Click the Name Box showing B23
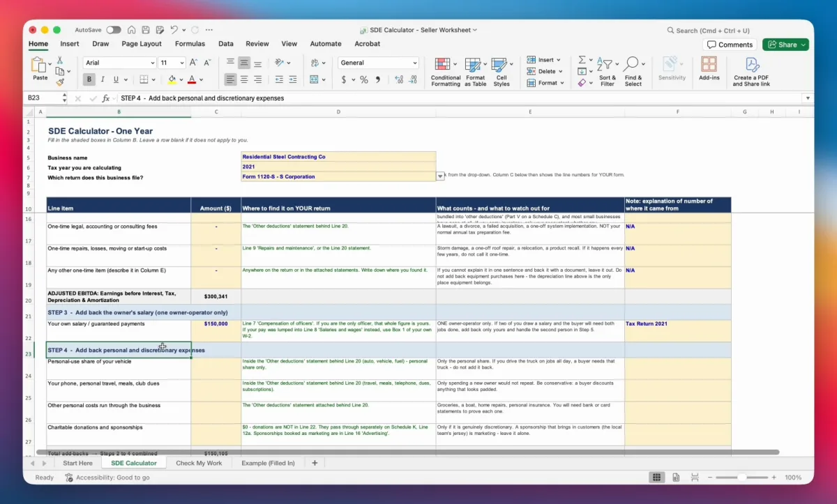 coord(45,98)
